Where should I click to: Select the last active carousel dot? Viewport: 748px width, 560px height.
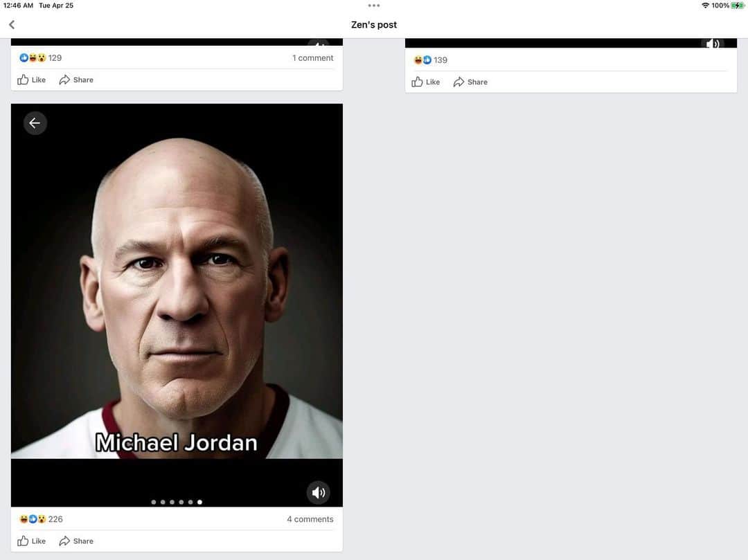coord(200,502)
